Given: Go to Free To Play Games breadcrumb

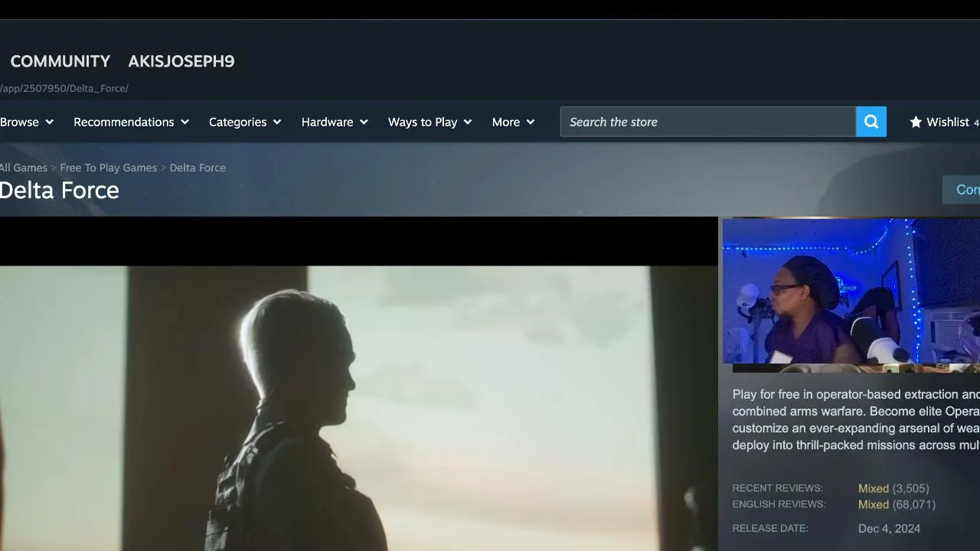Looking at the screenshot, I should [x=109, y=168].
